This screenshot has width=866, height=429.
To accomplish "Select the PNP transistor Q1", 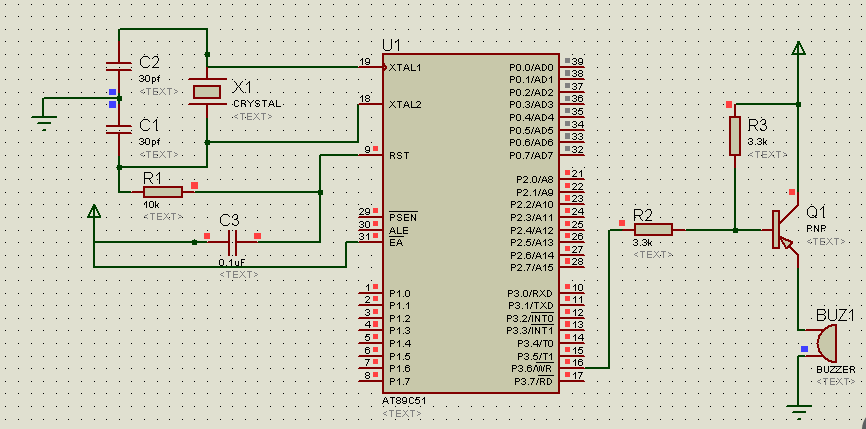I will [785, 230].
